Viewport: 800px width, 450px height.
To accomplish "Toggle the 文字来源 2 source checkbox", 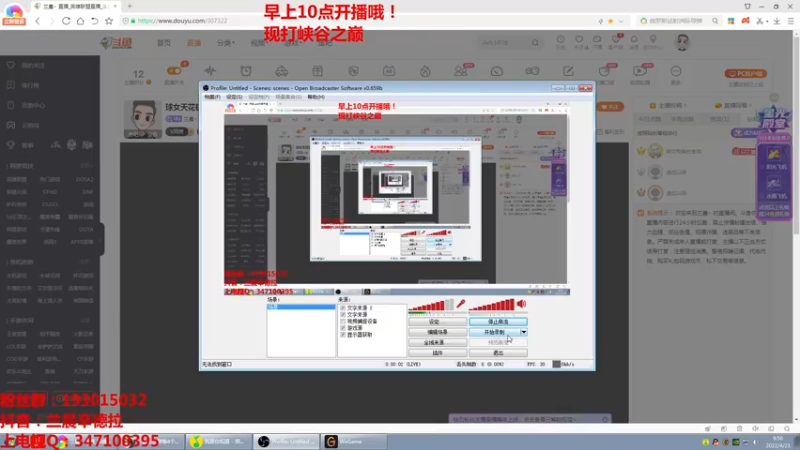I will point(343,308).
